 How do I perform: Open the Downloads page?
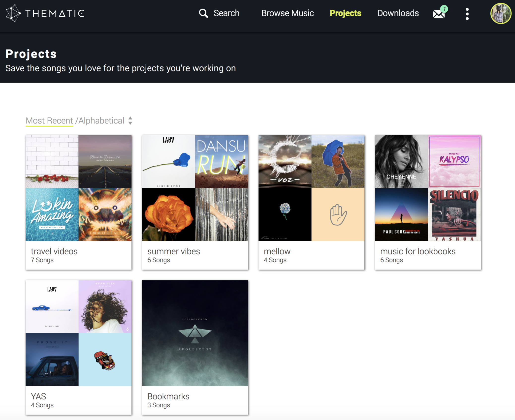398,13
